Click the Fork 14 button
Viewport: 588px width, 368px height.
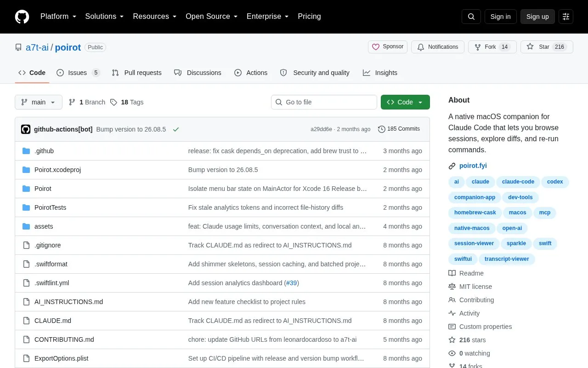(492, 47)
